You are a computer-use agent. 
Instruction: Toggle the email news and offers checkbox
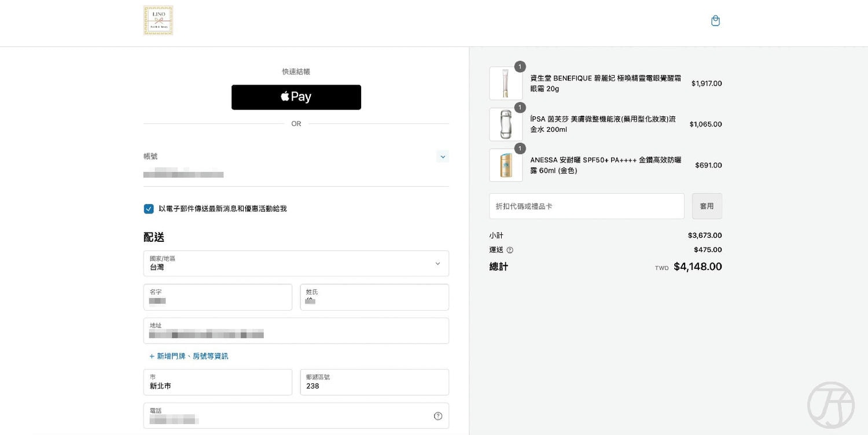click(149, 209)
